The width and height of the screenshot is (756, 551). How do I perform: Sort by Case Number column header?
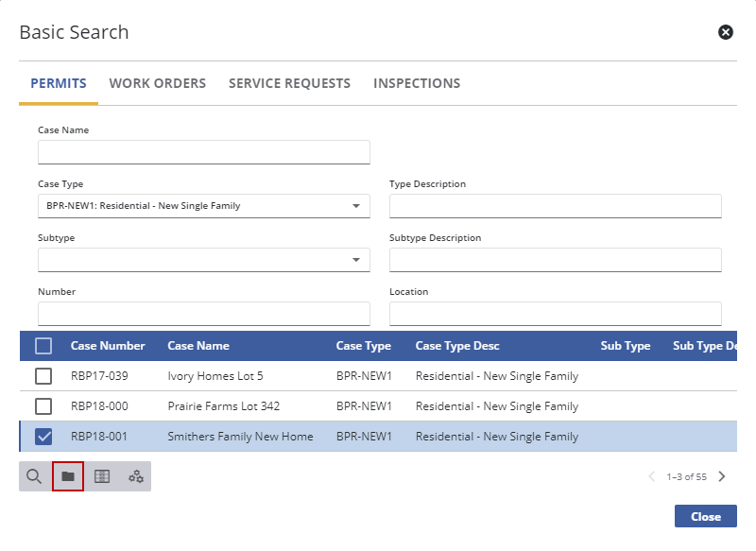tap(108, 346)
